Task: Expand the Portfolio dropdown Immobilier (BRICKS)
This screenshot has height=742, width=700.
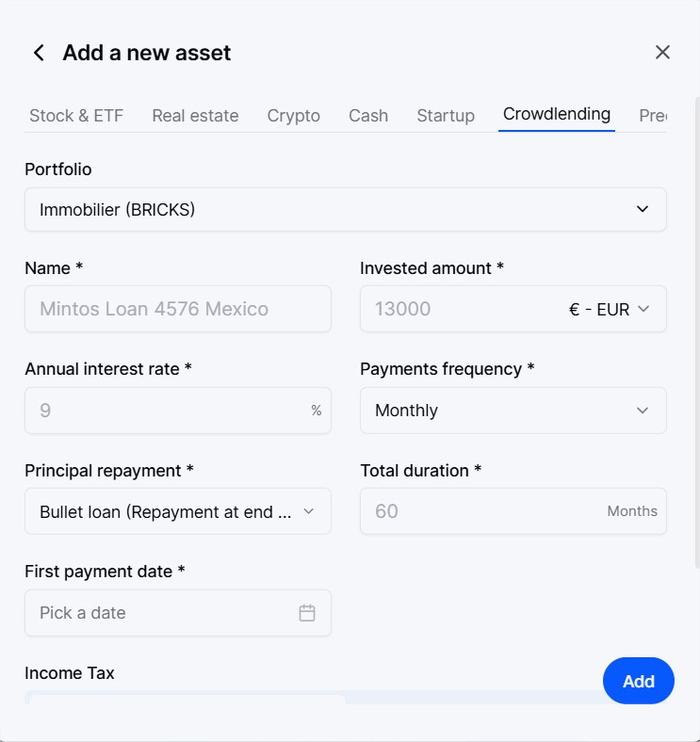Action: (x=346, y=210)
